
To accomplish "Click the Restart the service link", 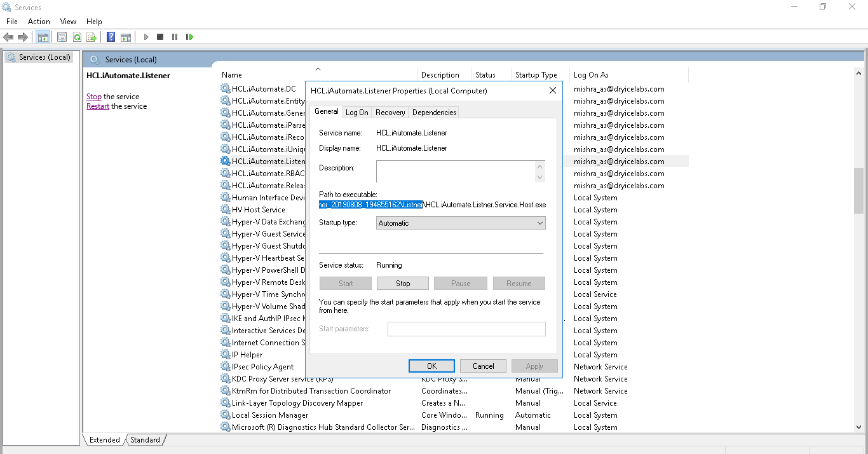I will click(x=98, y=106).
